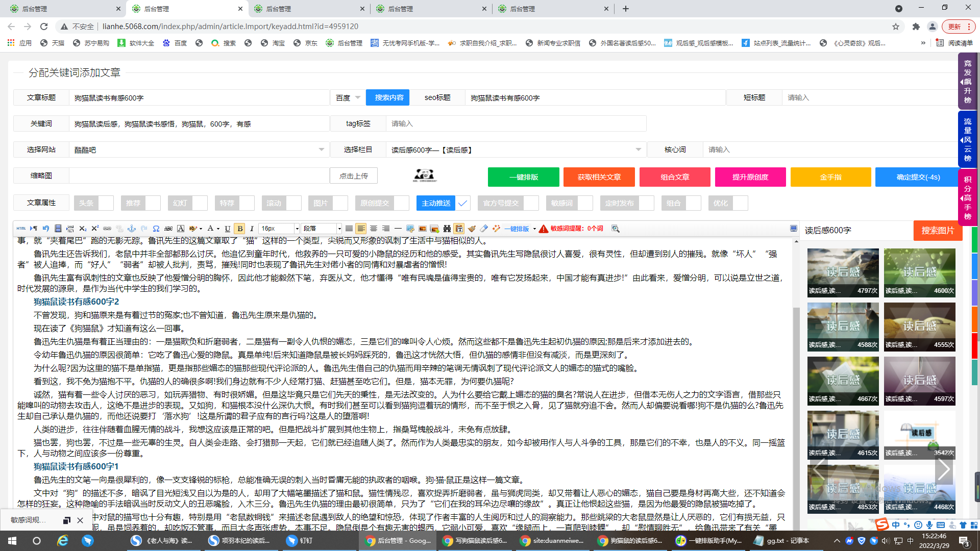Image resolution: width=980 pixels, height=551 pixels.
Task: Apply Bold formatting to the text
Action: [x=240, y=229]
